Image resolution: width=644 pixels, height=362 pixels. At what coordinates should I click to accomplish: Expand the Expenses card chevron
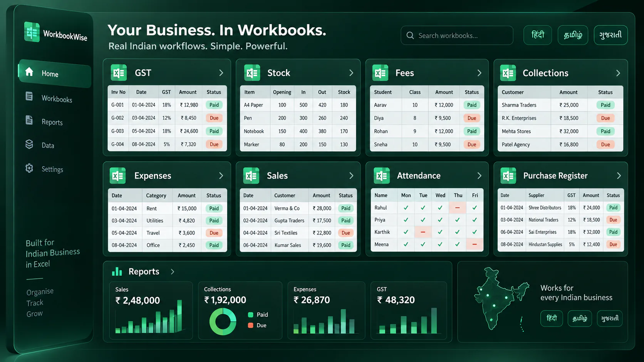point(221,175)
